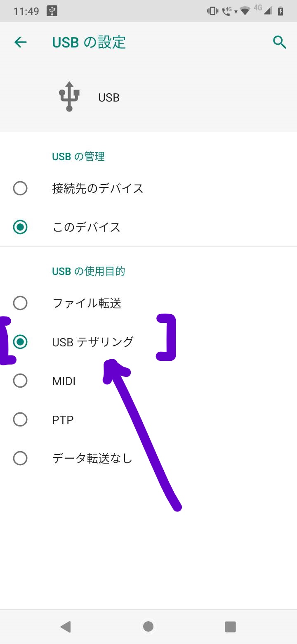Tap the battery charging icon in status bar

pos(281,11)
